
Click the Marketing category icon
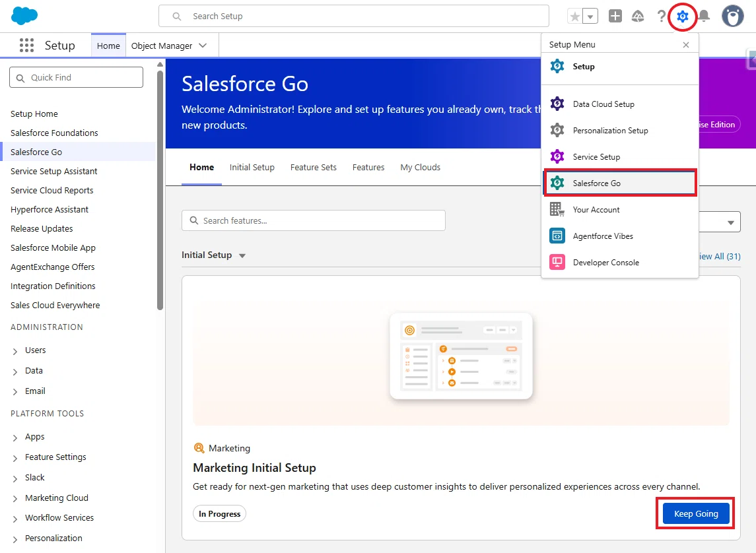click(x=199, y=448)
